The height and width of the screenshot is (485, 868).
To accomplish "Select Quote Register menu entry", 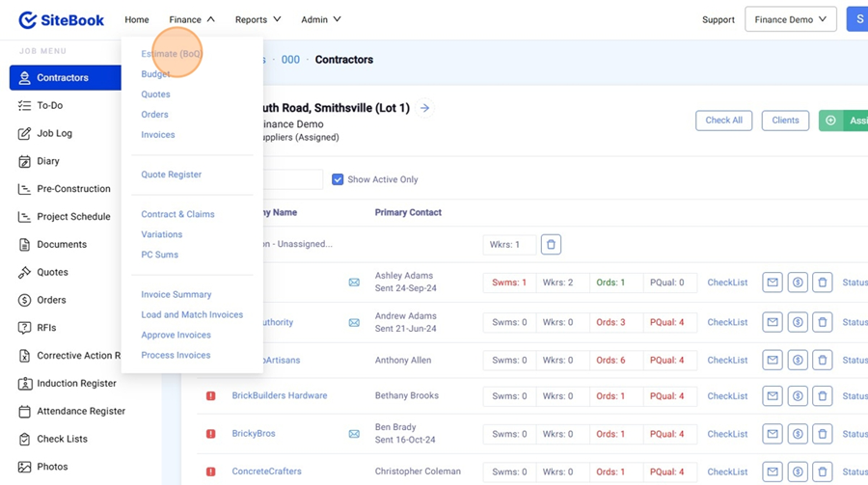I will point(171,175).
